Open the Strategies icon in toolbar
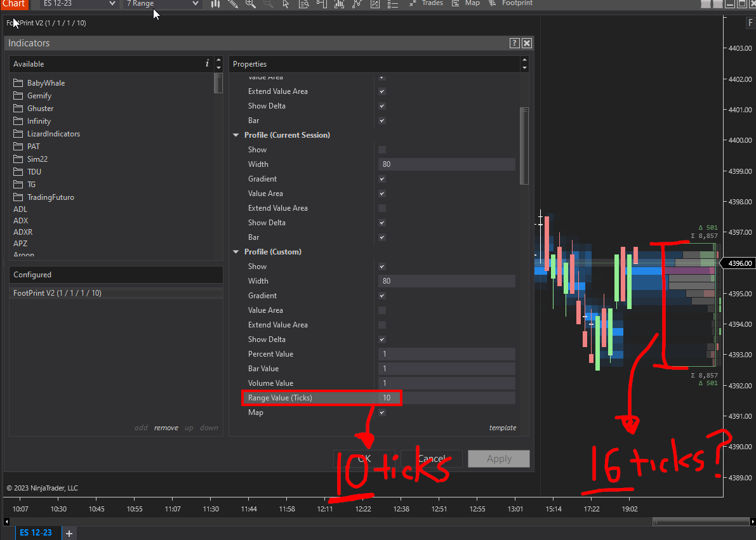Screen dimensions: 756x540 [x=375, y=4]
